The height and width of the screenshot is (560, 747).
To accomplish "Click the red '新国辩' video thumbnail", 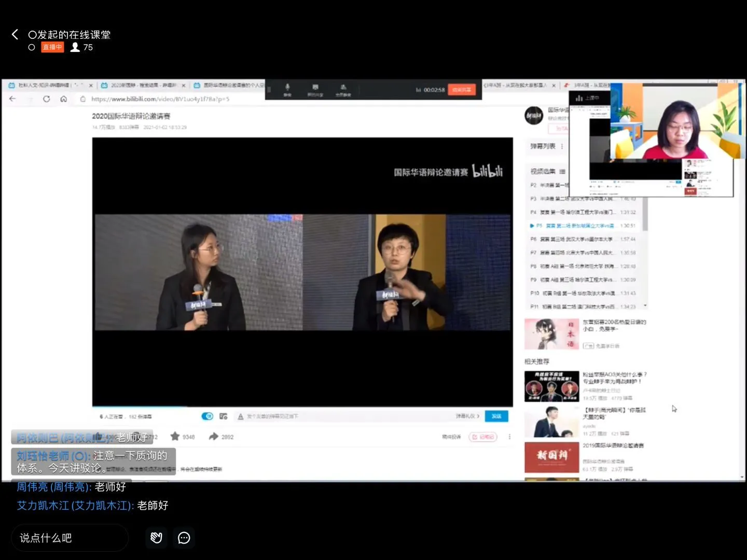I will tap(551, 457).
